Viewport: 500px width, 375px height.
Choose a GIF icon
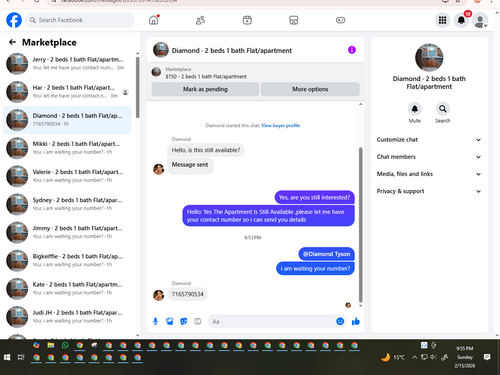click(198, 321)
